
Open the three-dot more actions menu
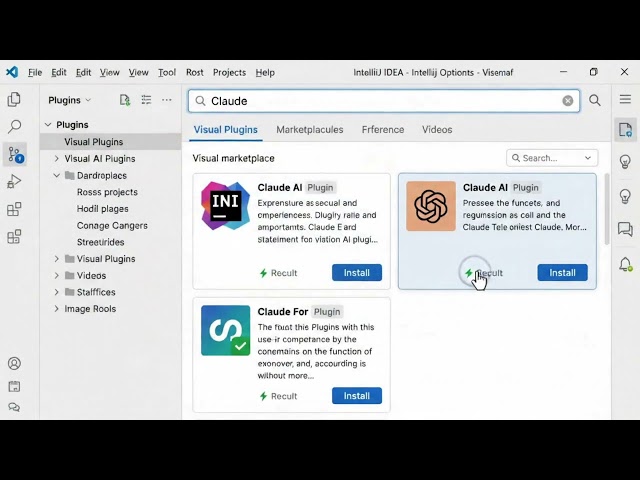pos(167,100)
